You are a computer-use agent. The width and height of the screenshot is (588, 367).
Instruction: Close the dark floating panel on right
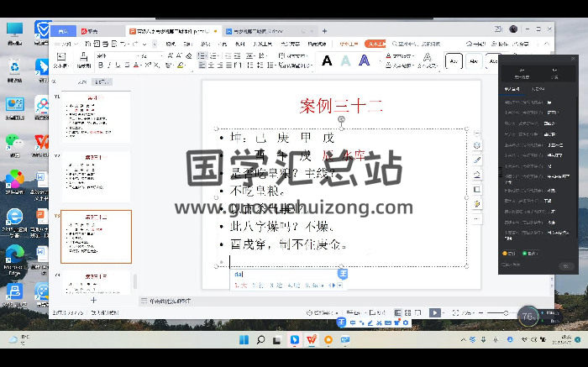click(x=573, y=59)
